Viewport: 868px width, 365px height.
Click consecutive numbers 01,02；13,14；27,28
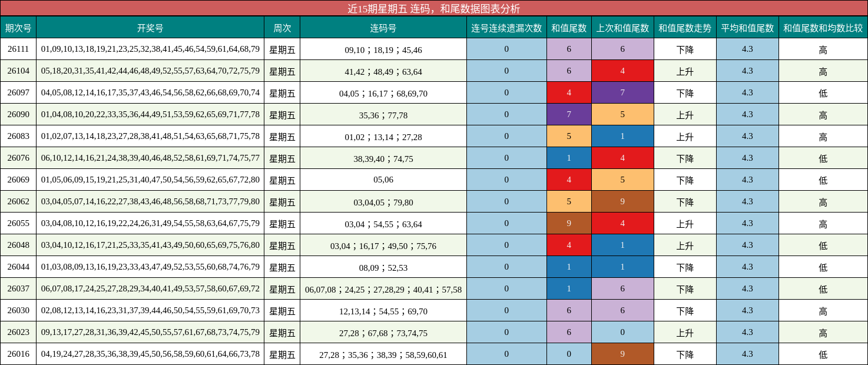[x=383, y=137]
